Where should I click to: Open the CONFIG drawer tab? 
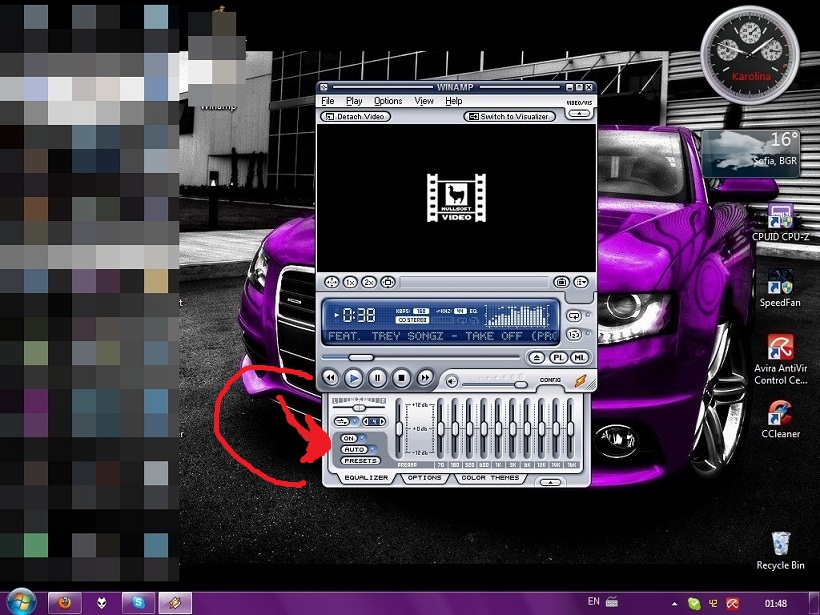(550, 380)
